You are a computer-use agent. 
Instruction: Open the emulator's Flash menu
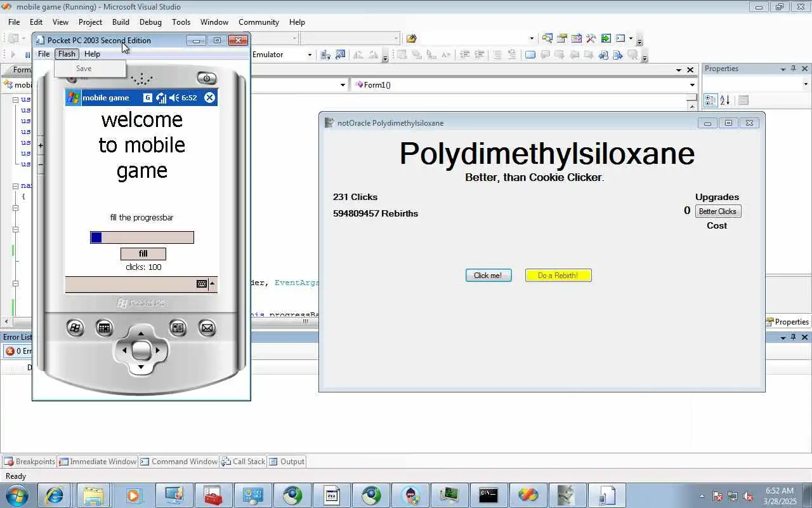pyautogui.click(x=67, y=54)
